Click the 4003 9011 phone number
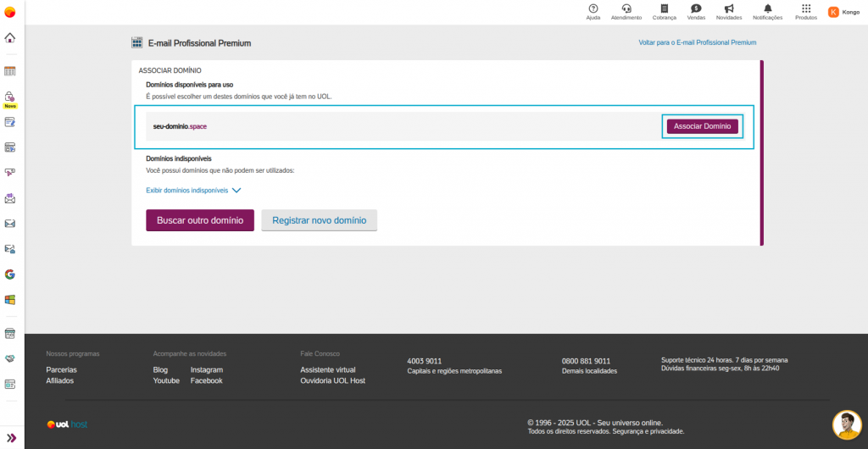This screenshot has height=449, width=868. (425, 361)
